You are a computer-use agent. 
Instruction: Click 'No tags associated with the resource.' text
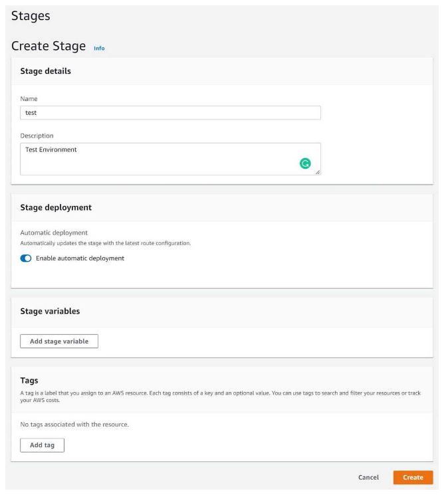pos(74,425)
